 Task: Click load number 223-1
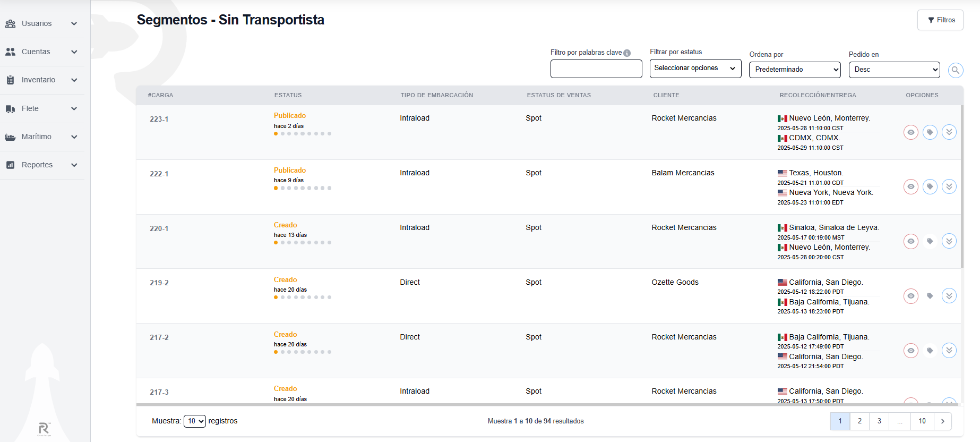159,120
